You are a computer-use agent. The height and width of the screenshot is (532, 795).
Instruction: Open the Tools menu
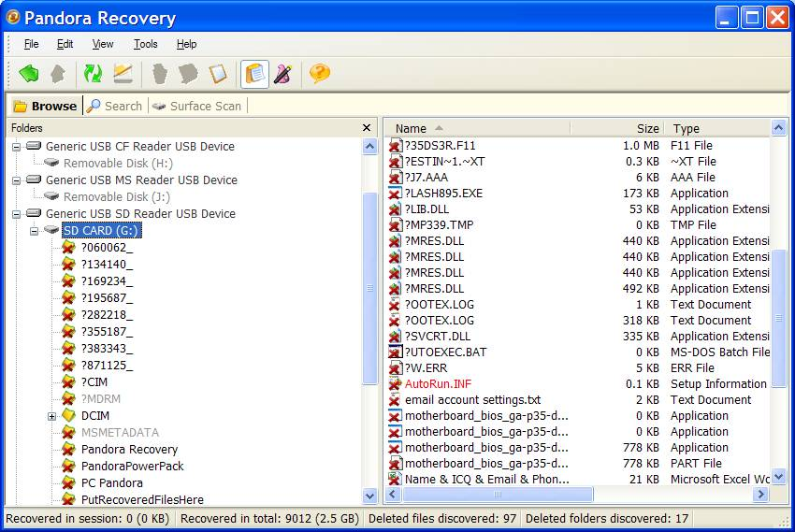(145, 44)
